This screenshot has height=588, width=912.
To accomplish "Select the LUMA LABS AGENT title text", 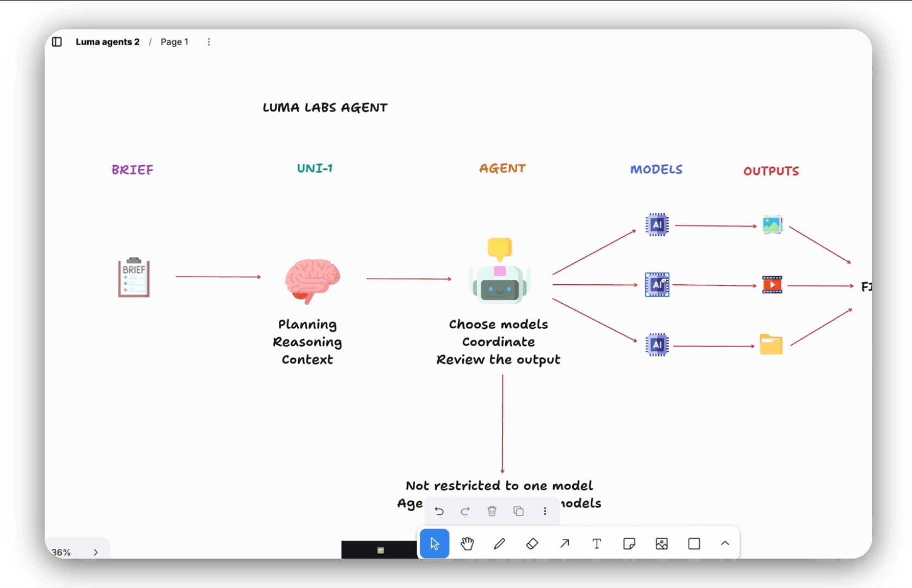I will (325, 108).
